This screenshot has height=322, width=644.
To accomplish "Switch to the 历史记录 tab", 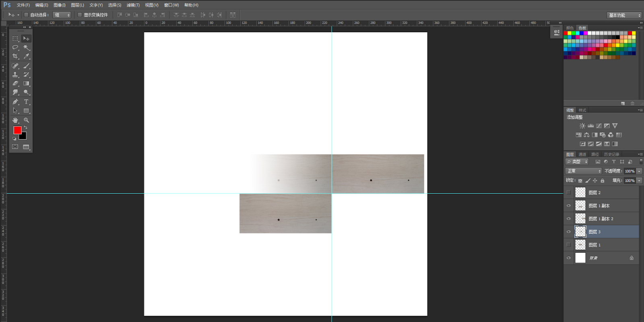I will [x=611, y=154].
